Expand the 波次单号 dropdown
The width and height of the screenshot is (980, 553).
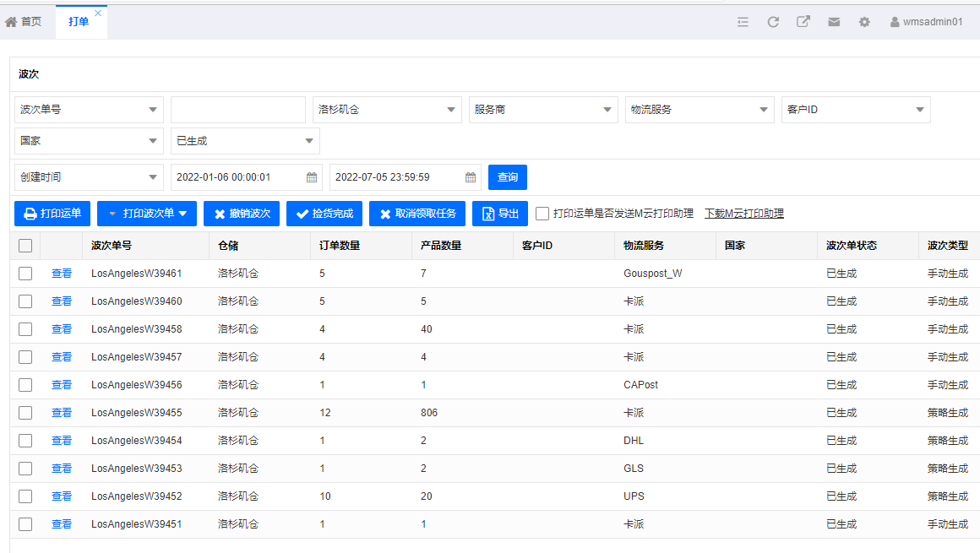coord(89,110)
